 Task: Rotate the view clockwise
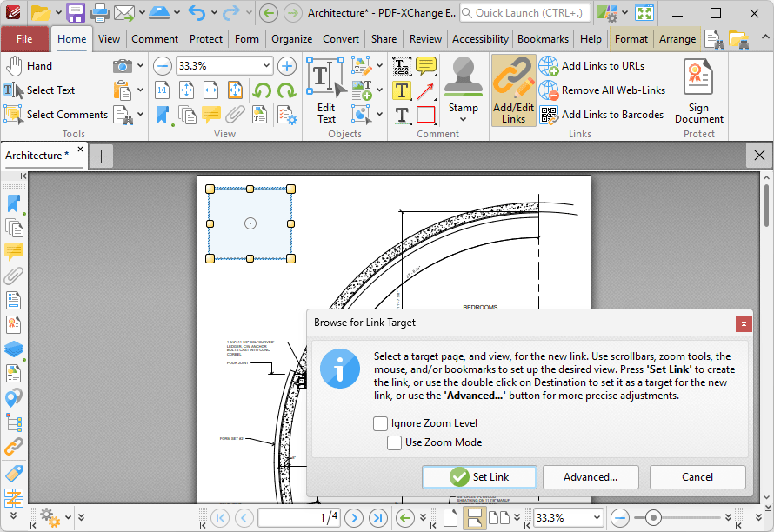point(286,90)
